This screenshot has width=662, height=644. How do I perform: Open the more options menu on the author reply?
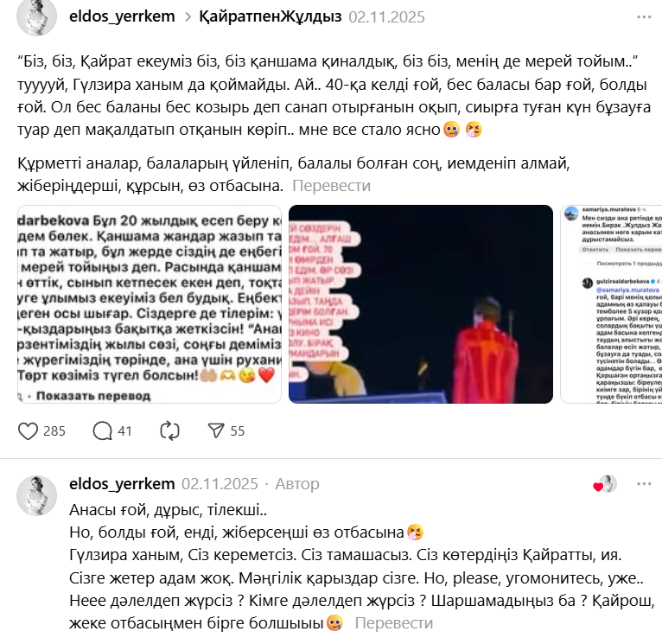tap(644, 484)
